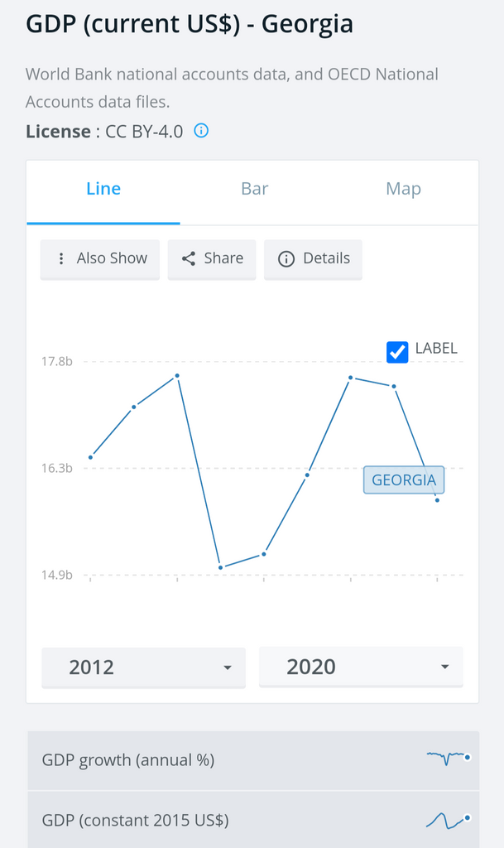Viewport: 504px width, 848px height.
Task: Click the caret arrow beside 2020
Action: [444, 667]
